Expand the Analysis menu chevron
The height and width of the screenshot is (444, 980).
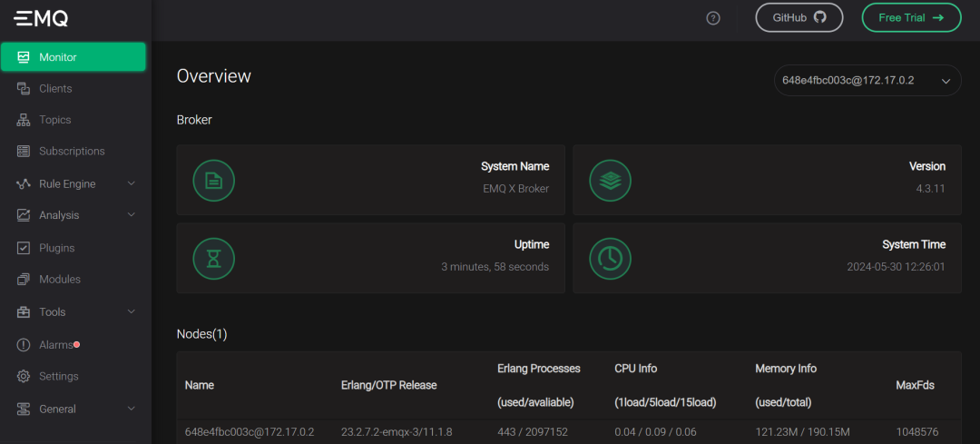coord(132,215)
